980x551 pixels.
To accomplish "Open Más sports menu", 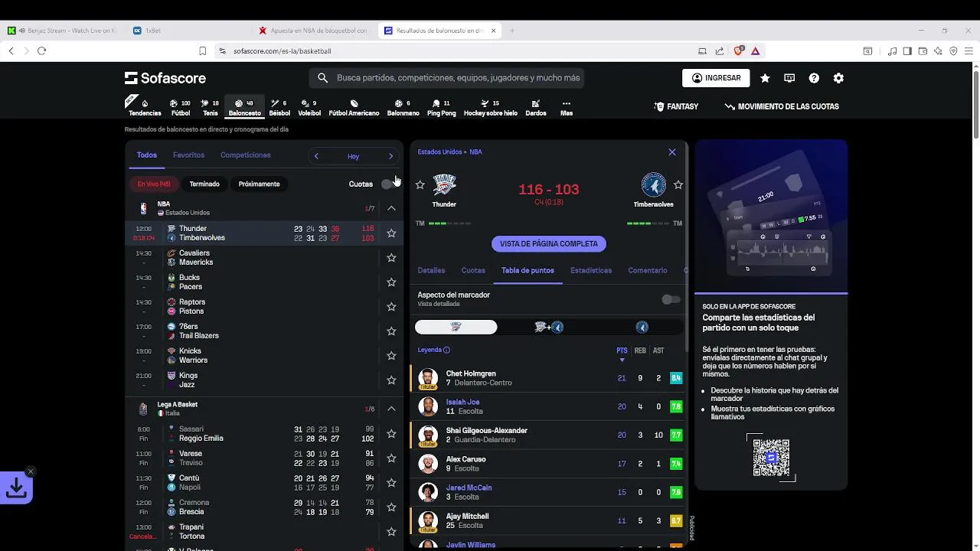I will (x=567, y=107).
